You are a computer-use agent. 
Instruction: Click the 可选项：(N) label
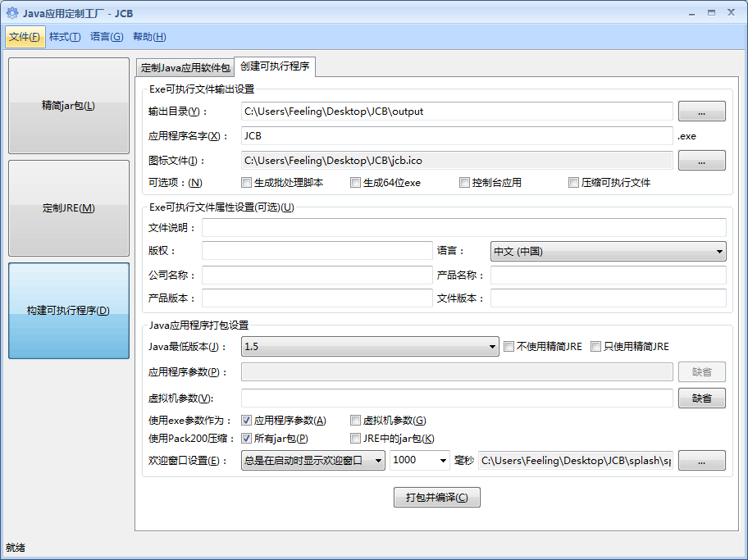(175, 183)
